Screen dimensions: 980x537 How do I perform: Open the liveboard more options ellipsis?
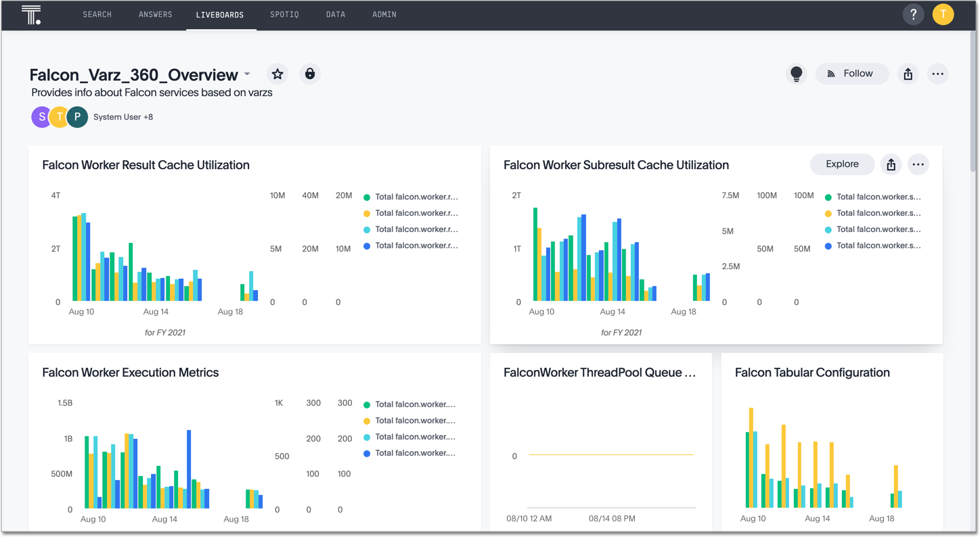pos(937,74)
